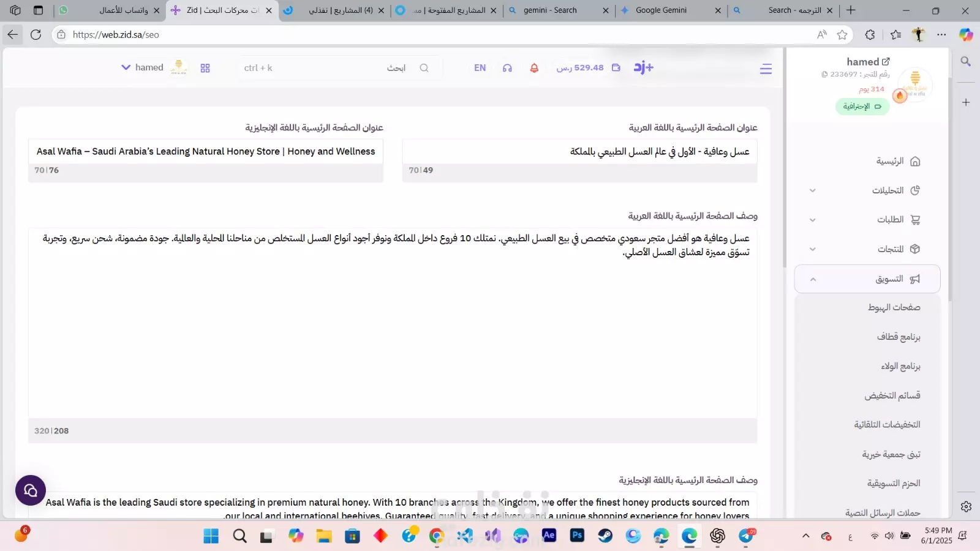The width and height of the screenshot is (980, 551).
Task: Open الرئيسية home in sidebar
Action: [x=898, y=161]
